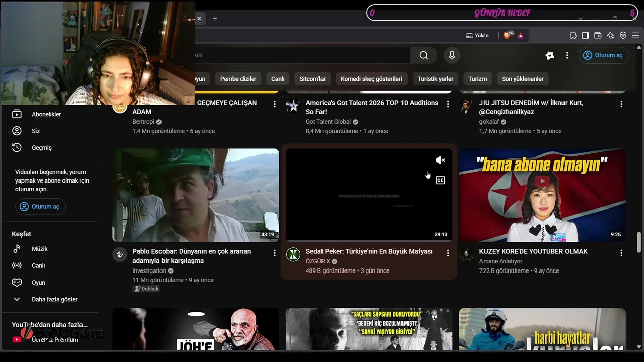Open the title "Pablo Escobar: Dünyanın en çok aranan"
The width and height of the screenshot is (644, 362).
point(192,256)
